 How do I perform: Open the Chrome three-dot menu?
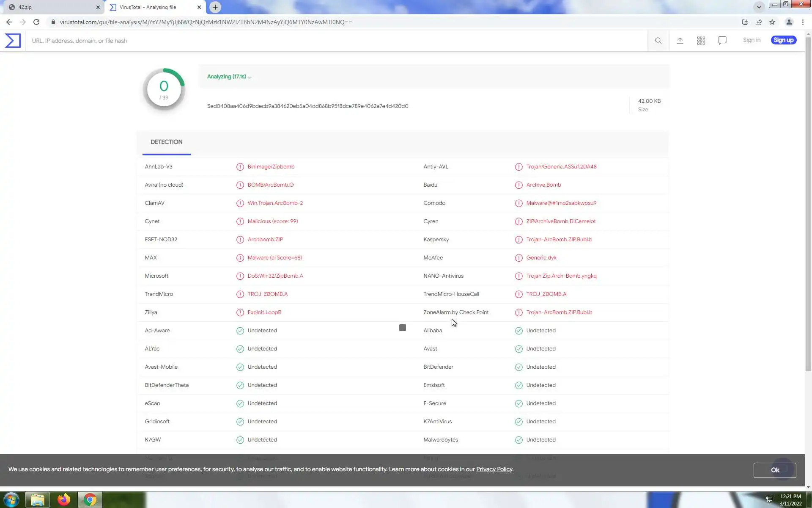(x=803, y=22)
